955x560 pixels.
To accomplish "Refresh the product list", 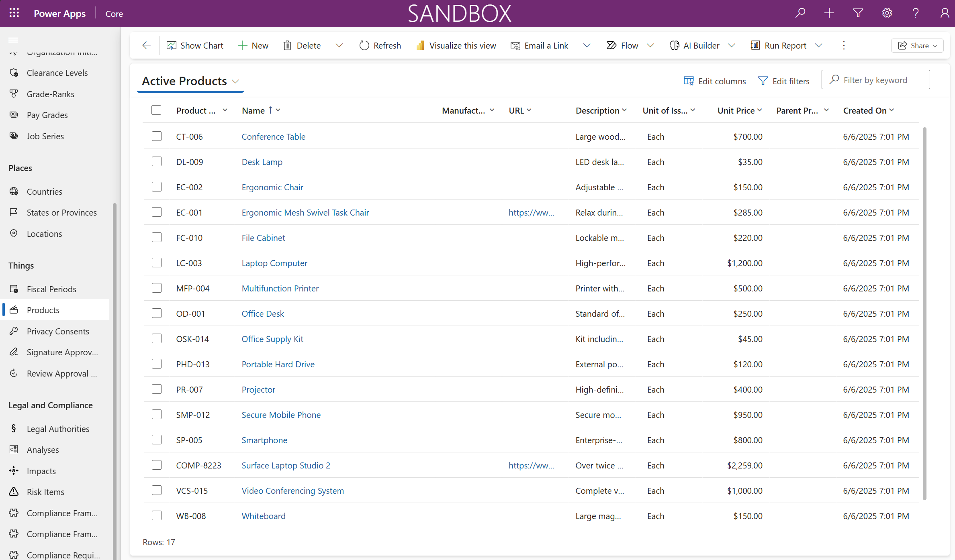I will point(380,45).
